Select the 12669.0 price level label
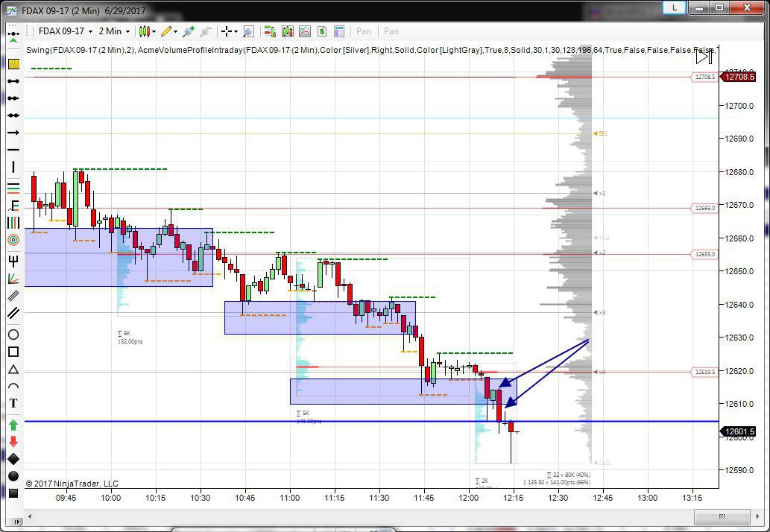 click(x=704, y=208)
